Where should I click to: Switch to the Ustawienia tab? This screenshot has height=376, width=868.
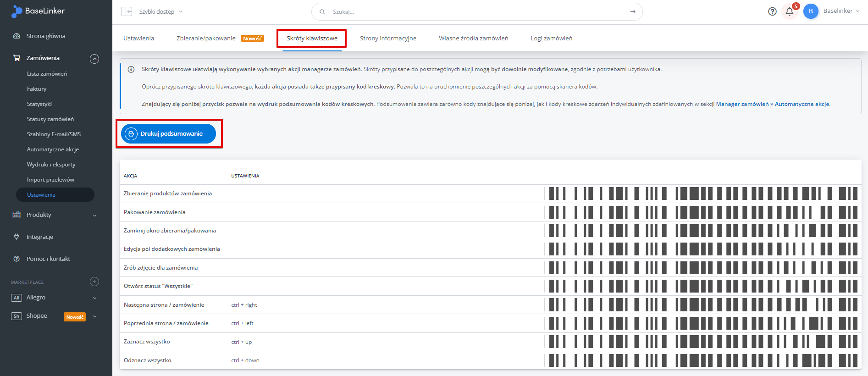point(138,38)
